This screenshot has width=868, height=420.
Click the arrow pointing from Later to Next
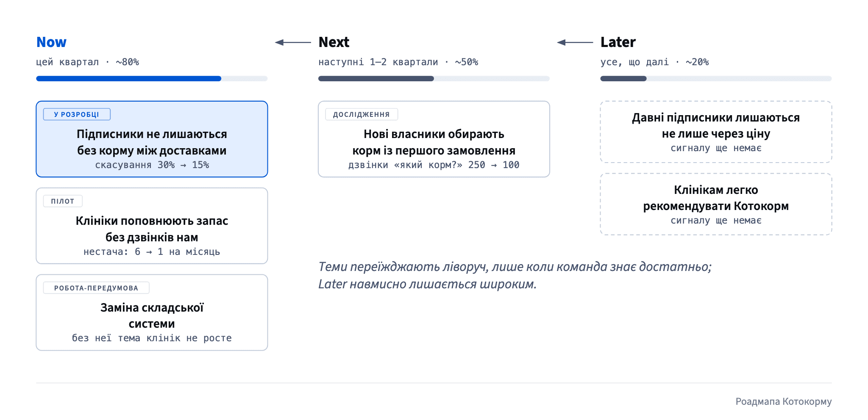coord(575,42)
